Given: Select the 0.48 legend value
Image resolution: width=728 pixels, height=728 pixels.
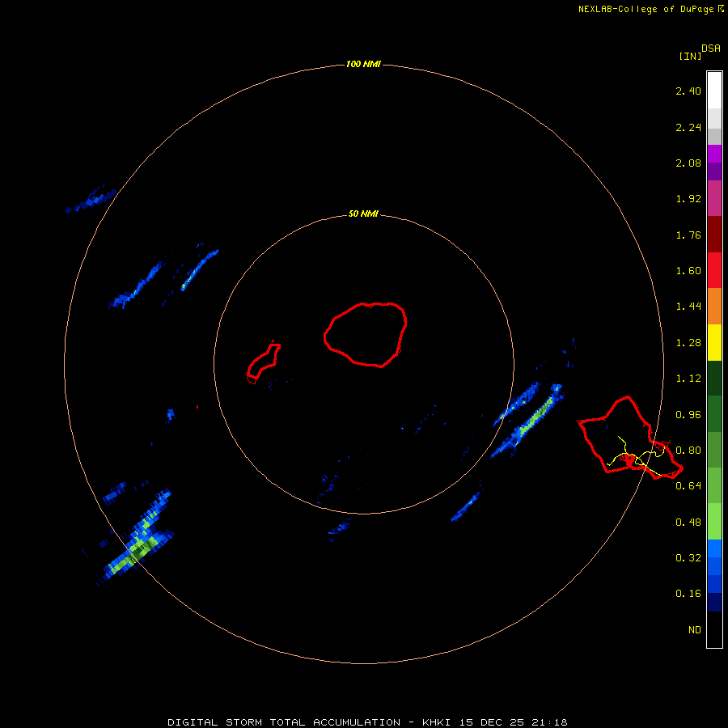Looking at the screenshot, I should click(688, 523).
